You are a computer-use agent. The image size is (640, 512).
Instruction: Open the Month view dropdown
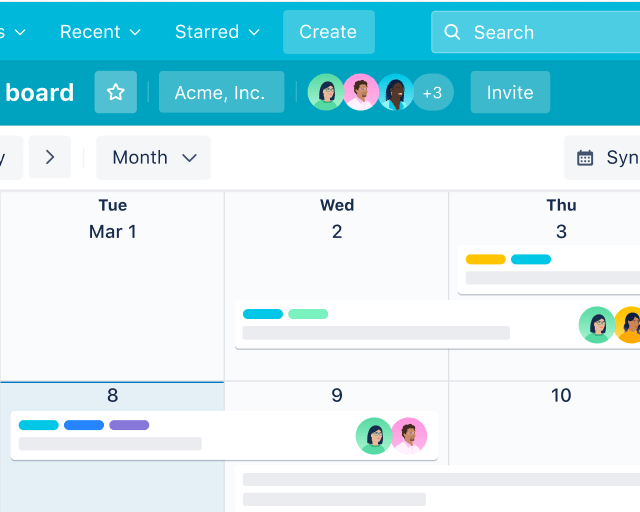click(x=153, y=157)
